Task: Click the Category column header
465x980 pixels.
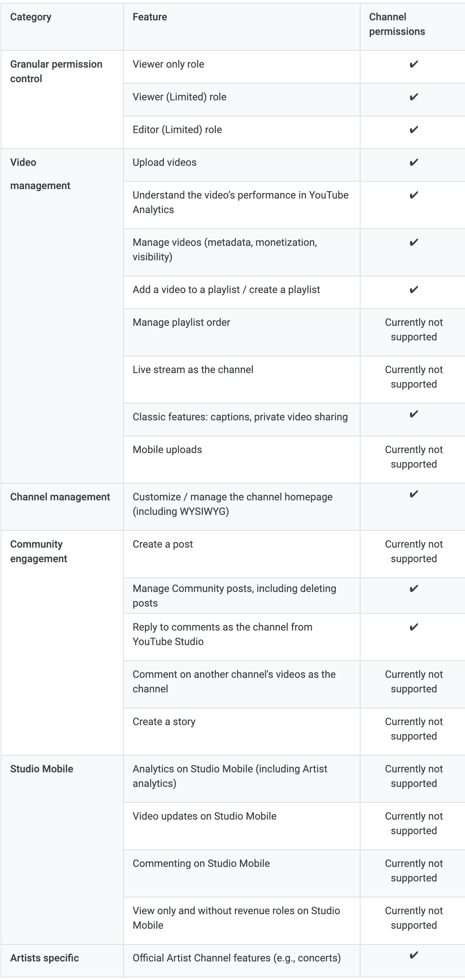Action: coord(31,17)
